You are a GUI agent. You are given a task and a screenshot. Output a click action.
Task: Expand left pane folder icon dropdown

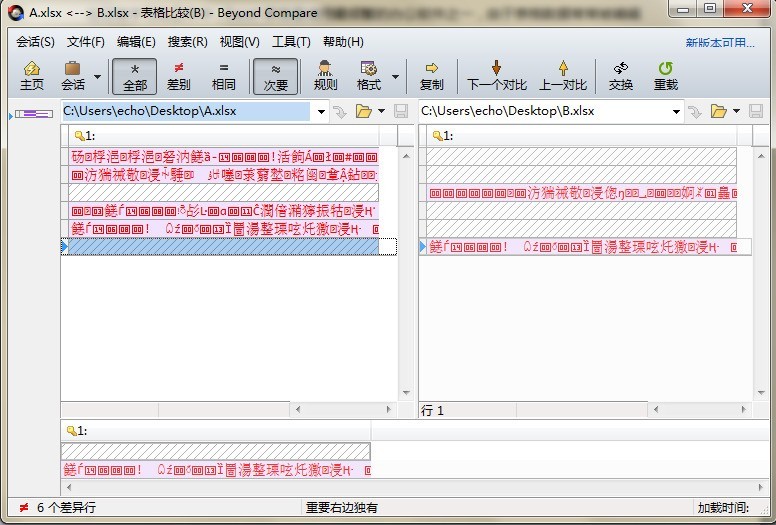click(382, 111)
